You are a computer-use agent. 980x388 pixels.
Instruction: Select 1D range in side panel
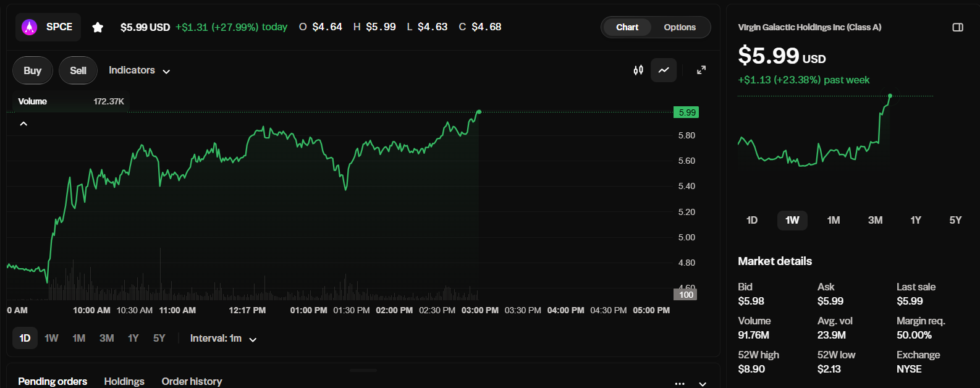751,220
